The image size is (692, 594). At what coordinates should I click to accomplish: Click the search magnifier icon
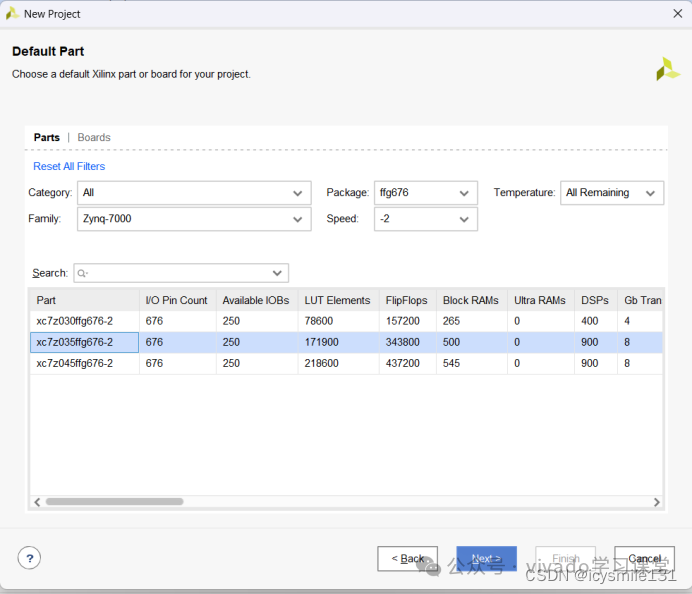(x=82, y=274)
